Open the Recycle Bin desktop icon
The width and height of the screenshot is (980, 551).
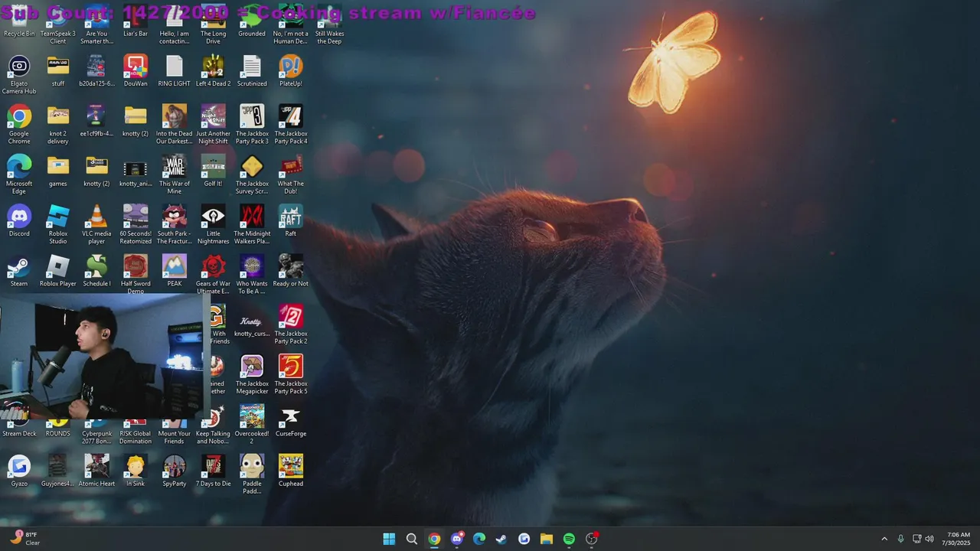click(19, 23)
